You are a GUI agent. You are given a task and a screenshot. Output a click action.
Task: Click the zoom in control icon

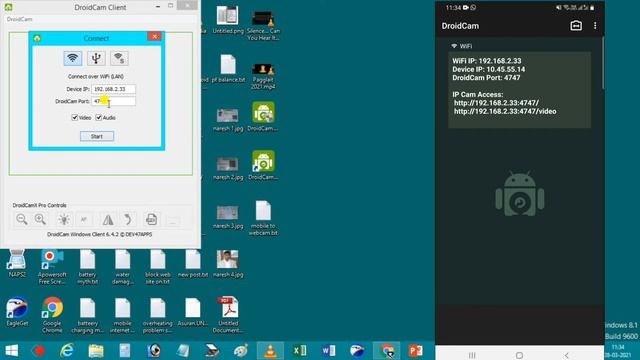tap(40, 220)
